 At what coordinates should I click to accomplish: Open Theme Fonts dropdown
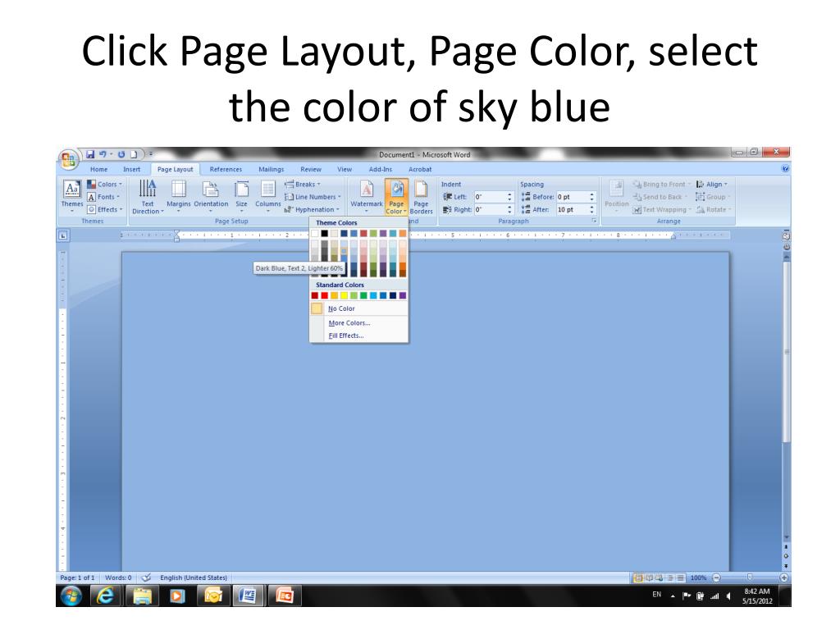point(103,197)
